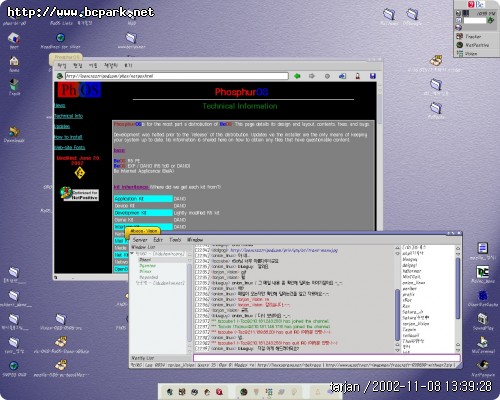Collapse the first server in Vision Window List
The height and width of the screenshot is (400, 500).
click(x=132, y=254)
